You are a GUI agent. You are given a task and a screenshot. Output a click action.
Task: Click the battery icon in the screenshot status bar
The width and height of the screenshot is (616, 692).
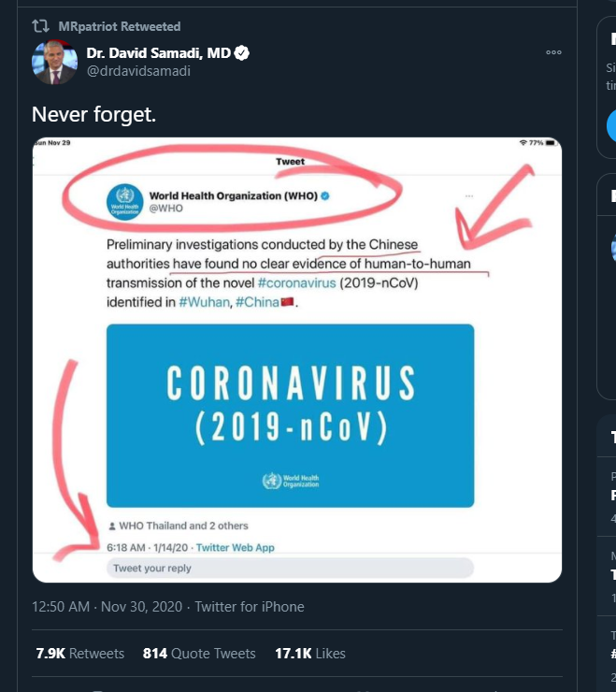click(552, 142)
